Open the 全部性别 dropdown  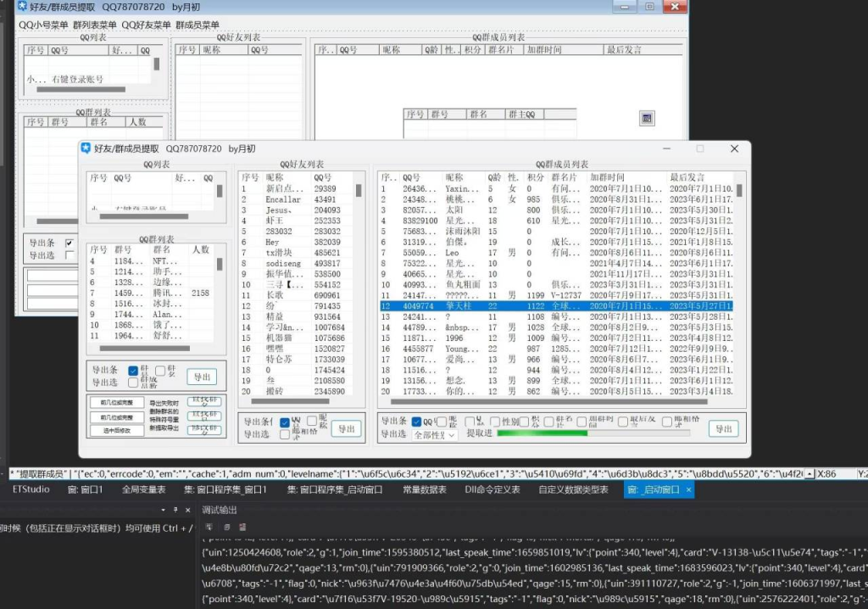435,435
